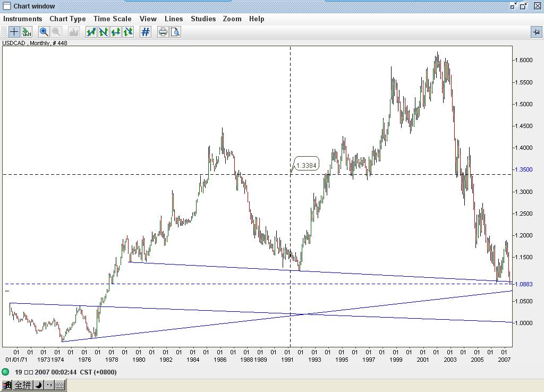Open print preview from the toolbar
Viewport: 544px width, 392px height.
pyautogui.click(x=175, y=32)
